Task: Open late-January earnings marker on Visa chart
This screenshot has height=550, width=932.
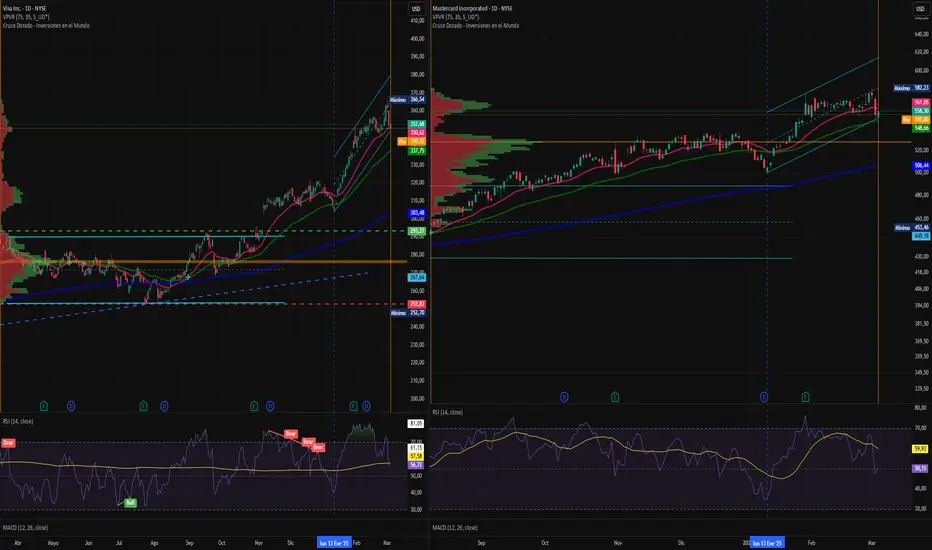Action: 354,406
